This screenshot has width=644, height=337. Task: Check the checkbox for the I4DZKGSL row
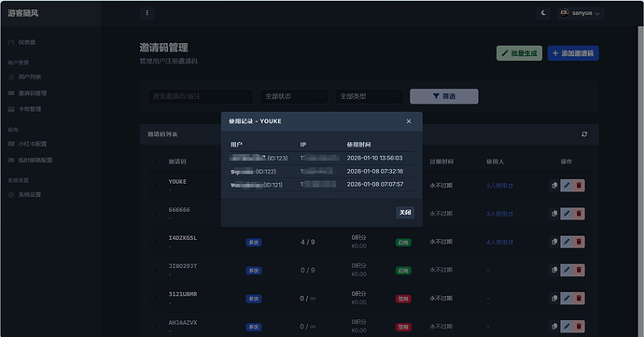156,242
